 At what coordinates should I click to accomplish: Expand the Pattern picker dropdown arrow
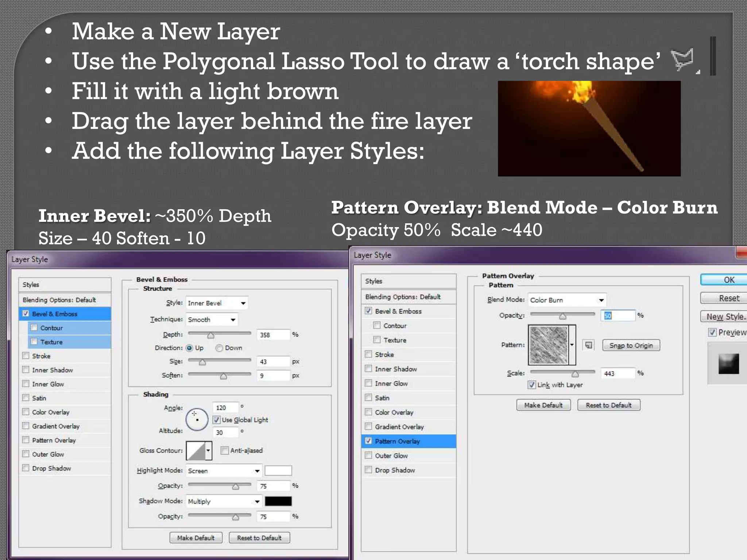[x=572, y=345]
